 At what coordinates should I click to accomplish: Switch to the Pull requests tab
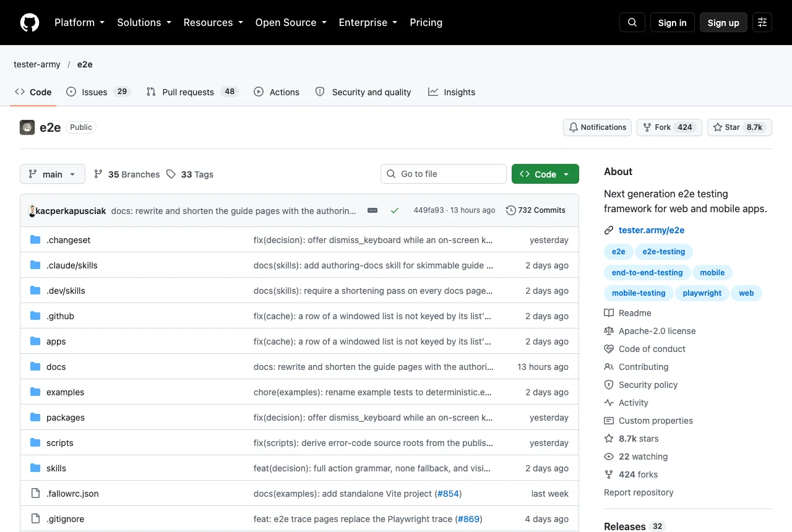click(192, 92)
